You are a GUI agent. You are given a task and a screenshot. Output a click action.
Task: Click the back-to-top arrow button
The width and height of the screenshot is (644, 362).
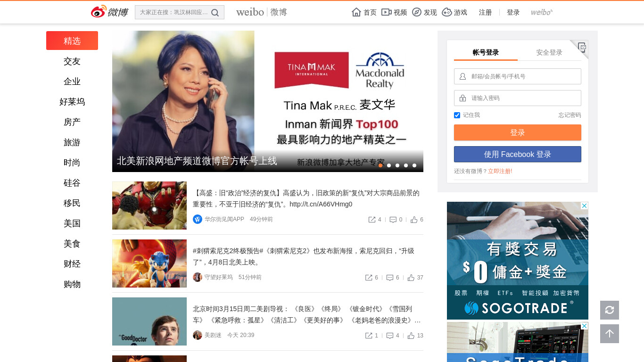(610, 334)
